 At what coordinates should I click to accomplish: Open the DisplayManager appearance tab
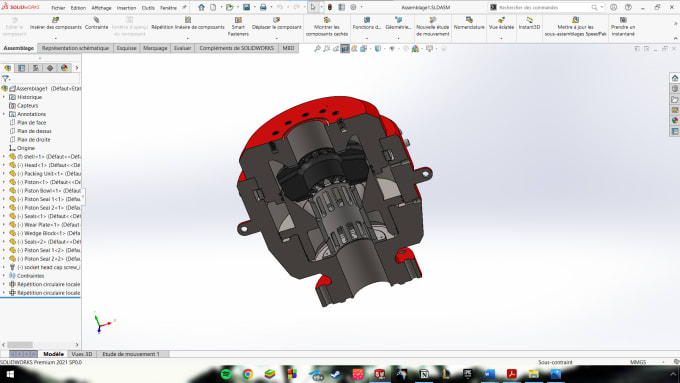pos(64,68)
